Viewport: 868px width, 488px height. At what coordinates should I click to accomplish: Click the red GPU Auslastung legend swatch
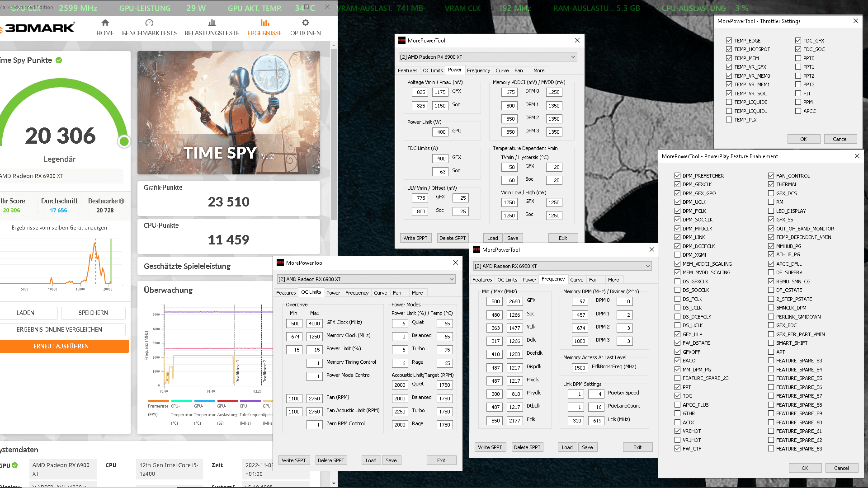tap(227, 401)
